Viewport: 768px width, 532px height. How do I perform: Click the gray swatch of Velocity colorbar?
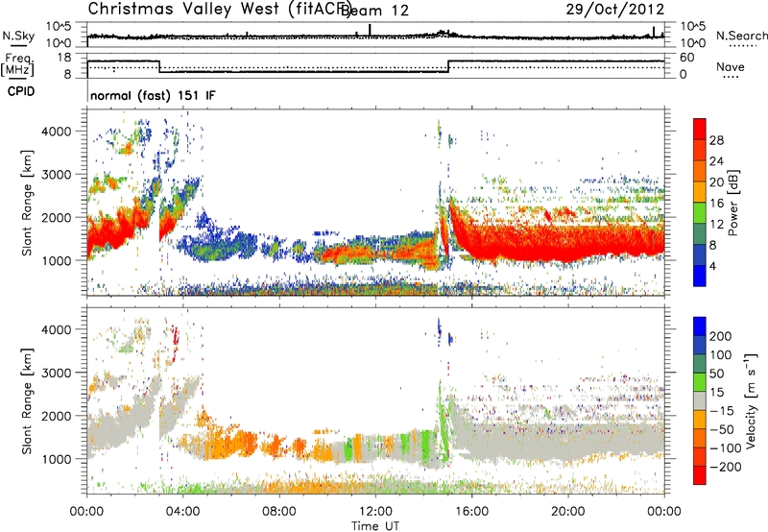pos(700,400)
